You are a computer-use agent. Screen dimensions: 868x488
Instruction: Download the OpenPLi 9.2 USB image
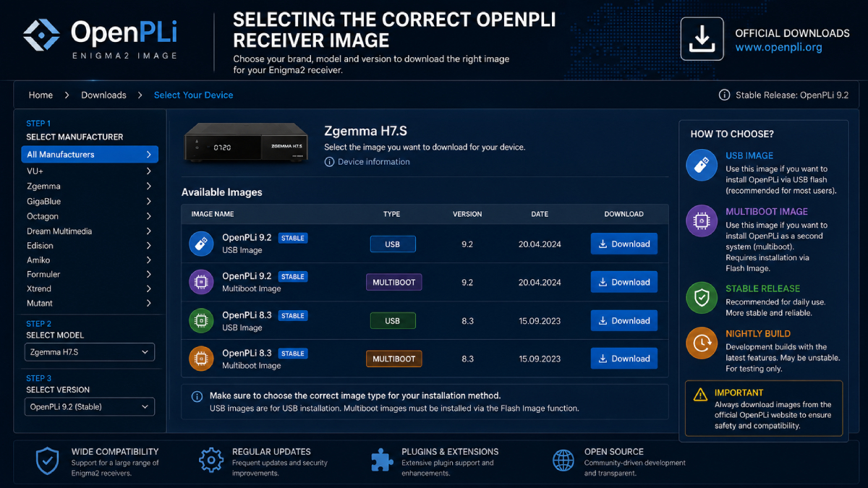click(624, 244)
